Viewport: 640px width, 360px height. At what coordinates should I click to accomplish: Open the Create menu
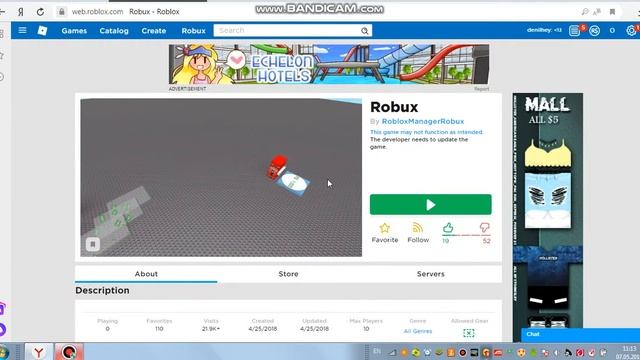pyautogui.click(x=153, y=31)
